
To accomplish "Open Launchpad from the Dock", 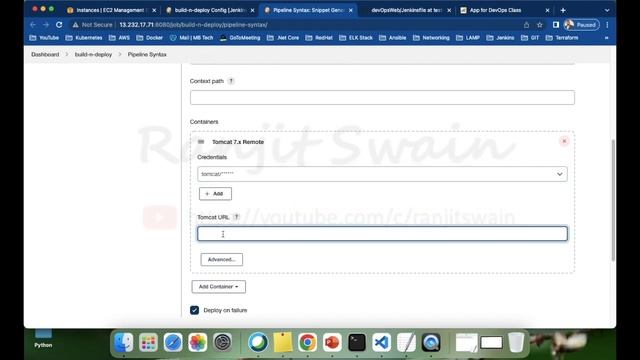I will 148,342.
